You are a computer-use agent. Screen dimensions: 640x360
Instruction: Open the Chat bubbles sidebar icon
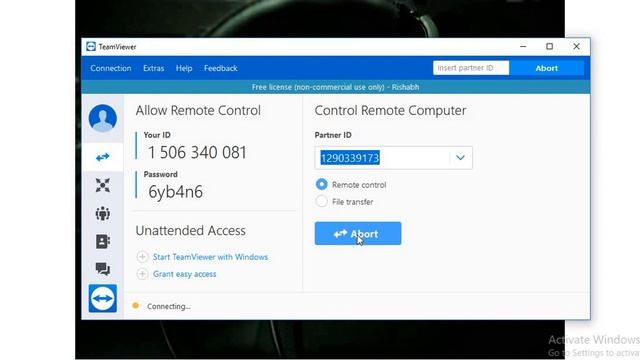[x=102, y=269]
